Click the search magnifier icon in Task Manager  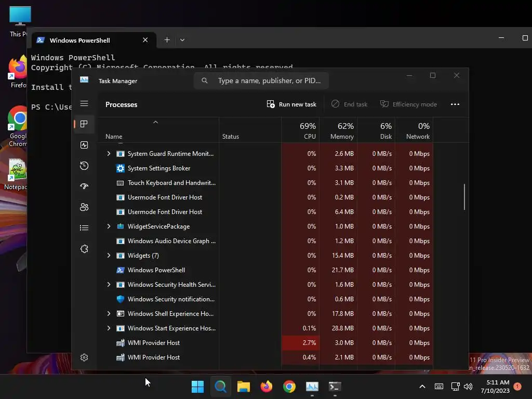tap(205, 81)
